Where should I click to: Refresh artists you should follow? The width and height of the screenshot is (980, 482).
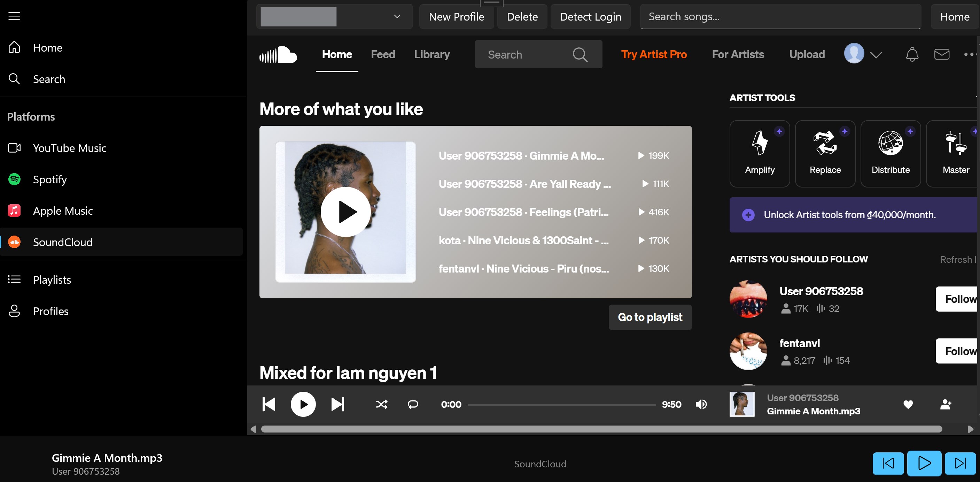(x=958, y=259)
